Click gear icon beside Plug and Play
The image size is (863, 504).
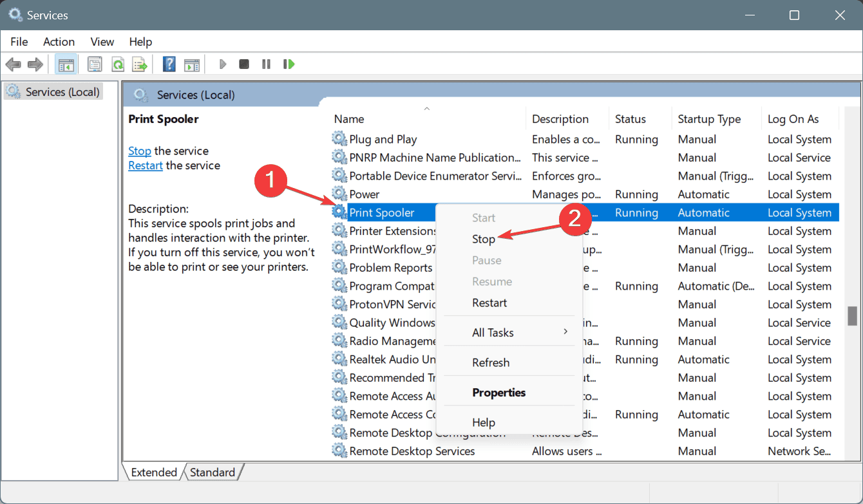339,139
